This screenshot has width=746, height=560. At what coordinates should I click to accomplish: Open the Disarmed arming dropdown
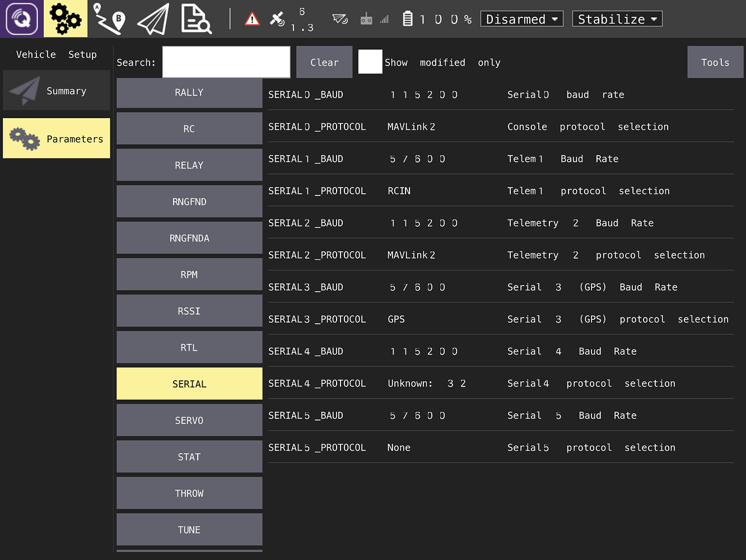point(521,19)
